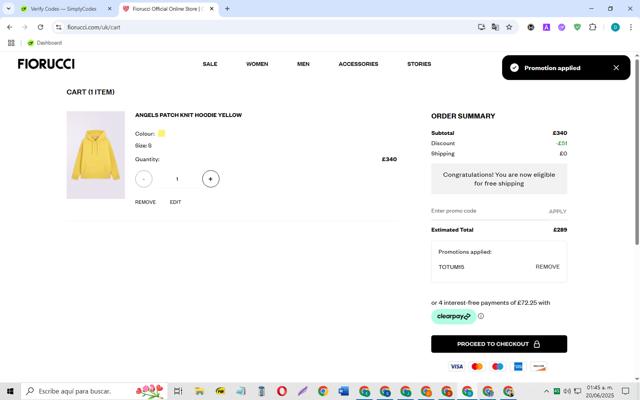Open Opera browser from the taskbar
Image resolution: width=640 pixels, height=400 pixels.
coord(282,391)
